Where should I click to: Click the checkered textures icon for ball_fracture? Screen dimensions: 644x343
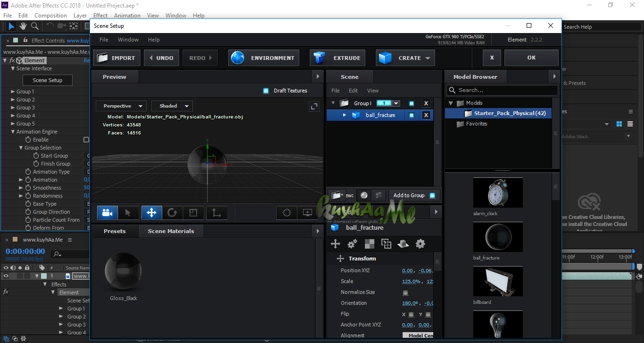[x=369, y=243]
